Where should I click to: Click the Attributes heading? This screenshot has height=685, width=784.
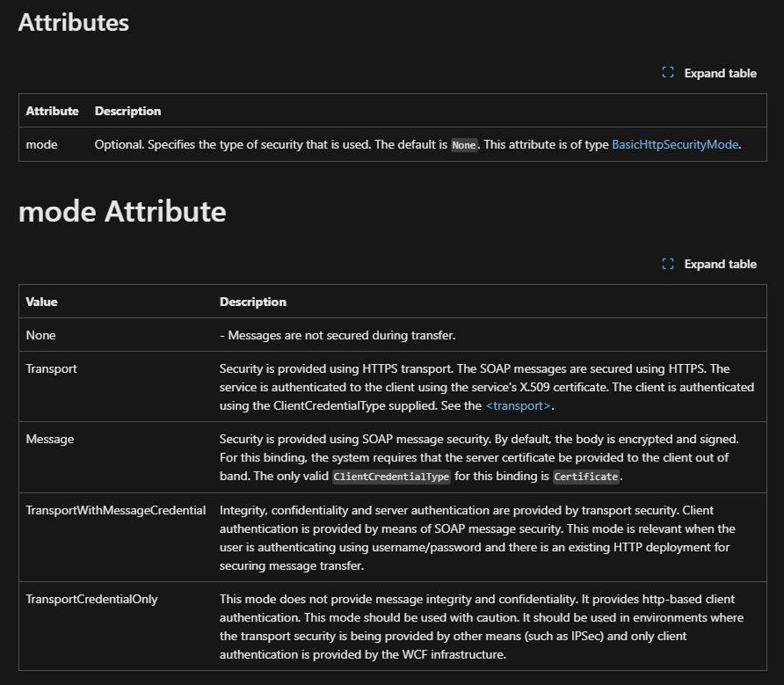pos(73,23)
